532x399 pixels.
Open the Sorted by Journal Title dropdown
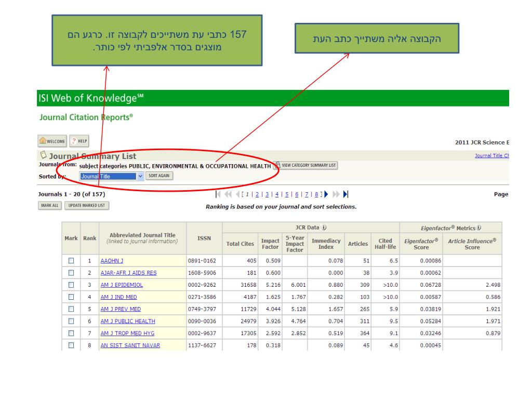click(111, 176)
